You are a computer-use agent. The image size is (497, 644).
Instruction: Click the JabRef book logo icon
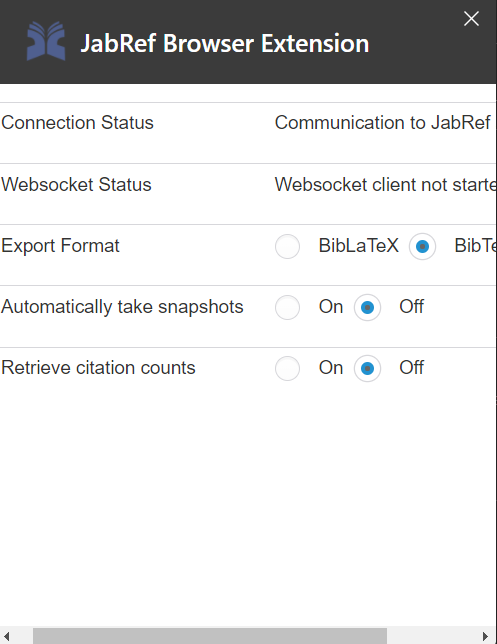(46, 41)
